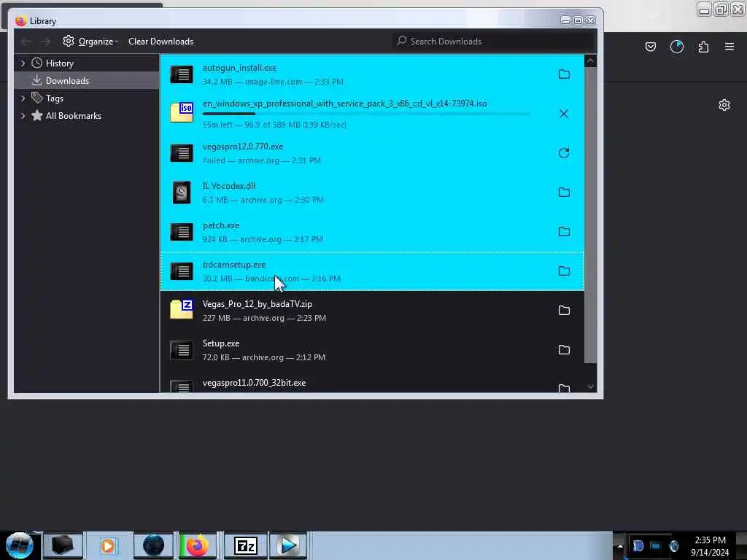The height and width of the screenshot is (560, 747).
Task: Cancel the Windows XP ISO download
Action: point(564,114)
